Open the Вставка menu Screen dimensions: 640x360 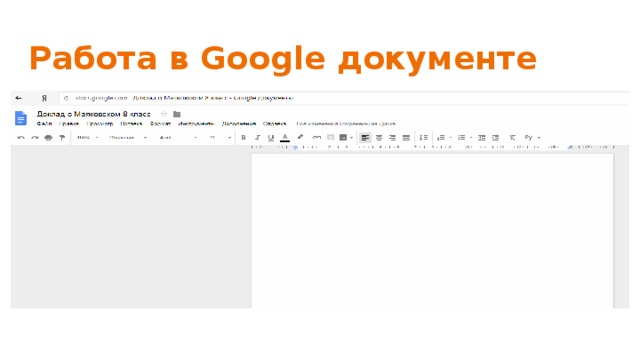131,123
